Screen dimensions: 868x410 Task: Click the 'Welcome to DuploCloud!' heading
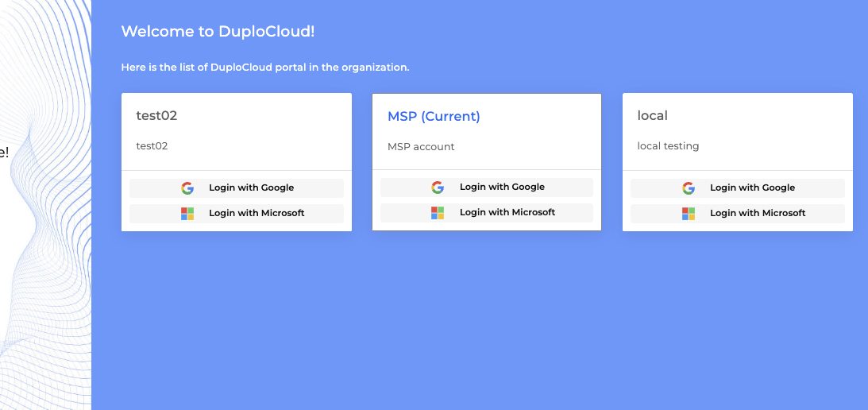click(x=218, y=32)
